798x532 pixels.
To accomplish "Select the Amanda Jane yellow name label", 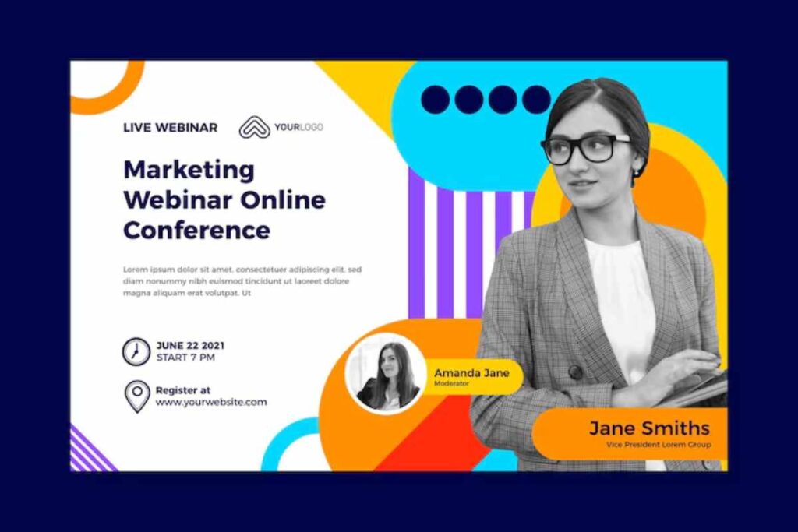I will coord(473,377).
